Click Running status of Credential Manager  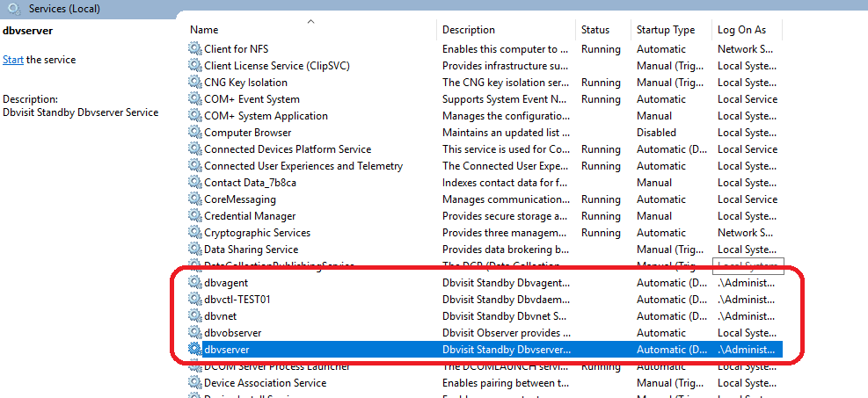(x=601, y=216)
